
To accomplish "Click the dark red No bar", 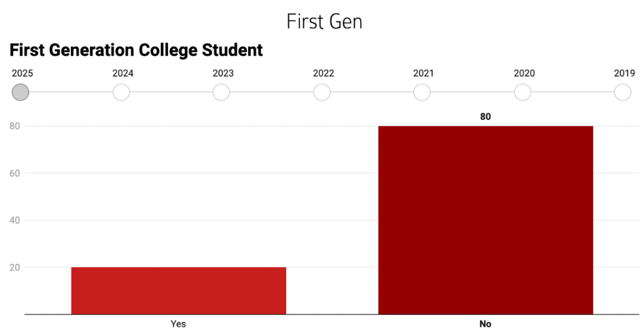I will [485, 220].
